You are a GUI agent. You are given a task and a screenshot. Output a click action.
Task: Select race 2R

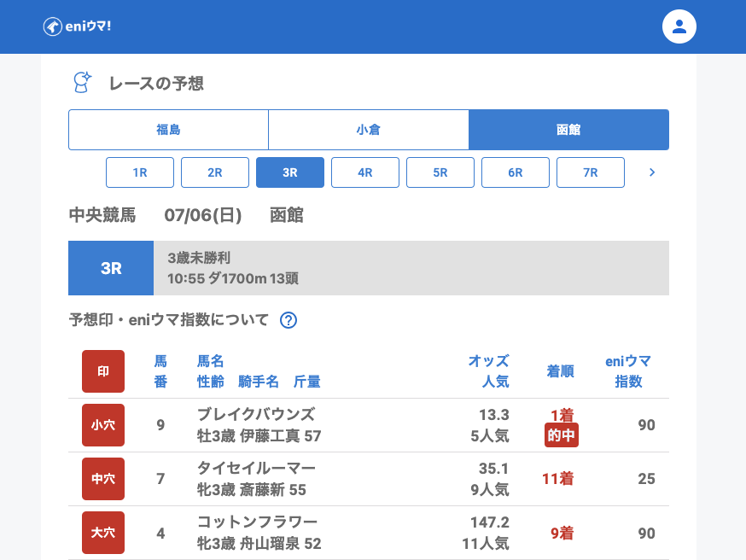point(215,172)
